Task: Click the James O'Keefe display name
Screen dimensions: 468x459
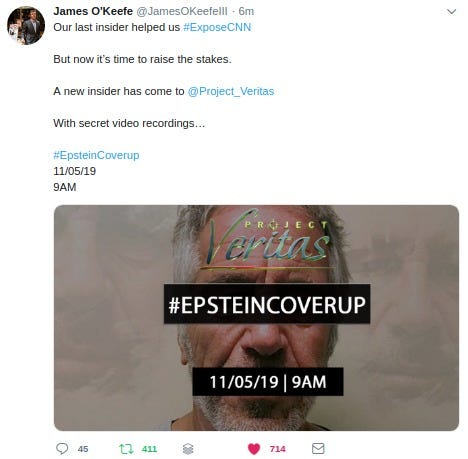Action: [93, 11]
